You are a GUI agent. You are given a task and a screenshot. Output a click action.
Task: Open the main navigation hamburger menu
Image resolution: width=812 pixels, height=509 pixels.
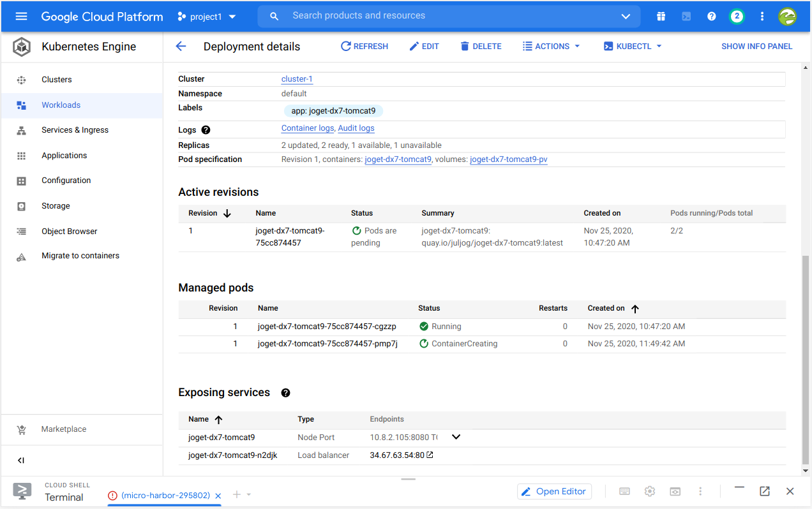(21, 17)
